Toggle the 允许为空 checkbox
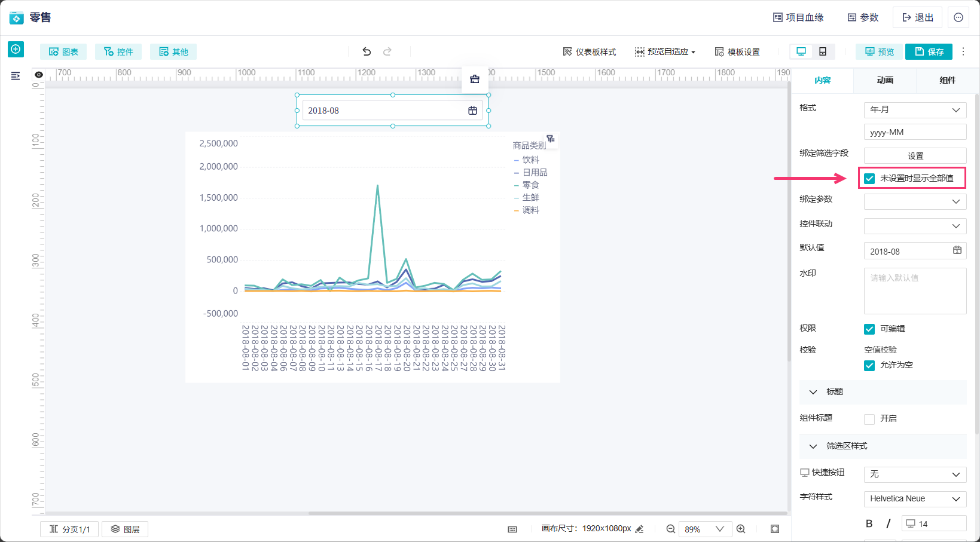The height and width of the screenshot is (542, 980). pyautogui.click(x=869, y=365)
